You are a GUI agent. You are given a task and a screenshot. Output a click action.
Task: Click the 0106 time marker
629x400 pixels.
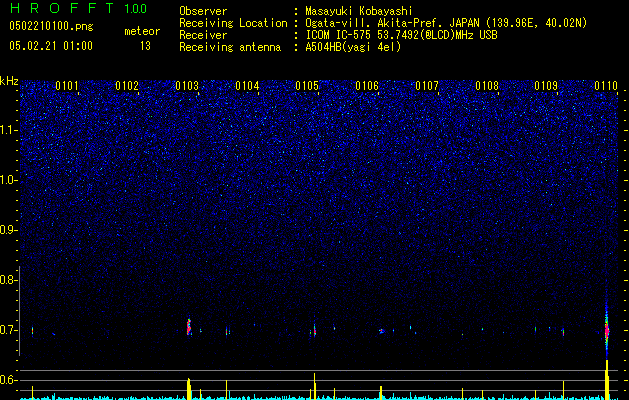click(x=367, y=86)
